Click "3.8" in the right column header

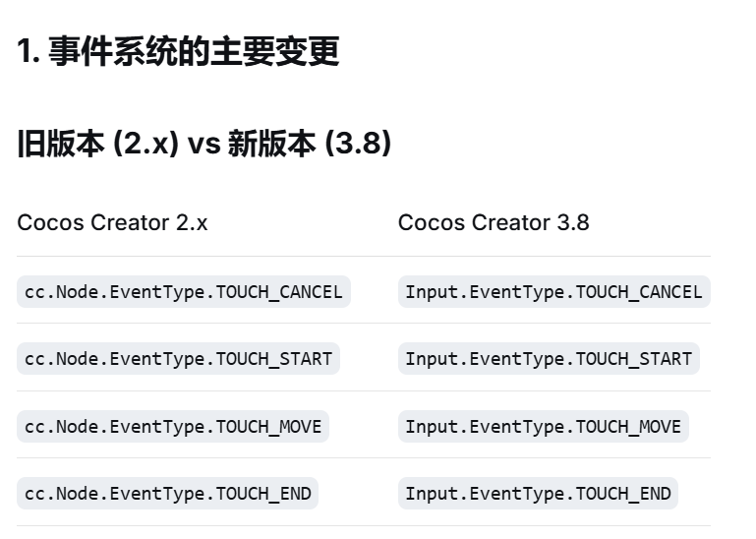pyautogui.click(x=573, y=222)
